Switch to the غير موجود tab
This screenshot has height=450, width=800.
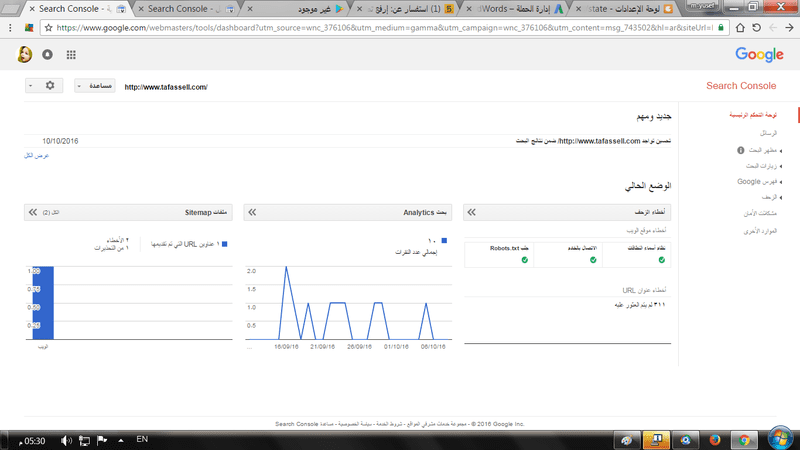coord(296,9)
